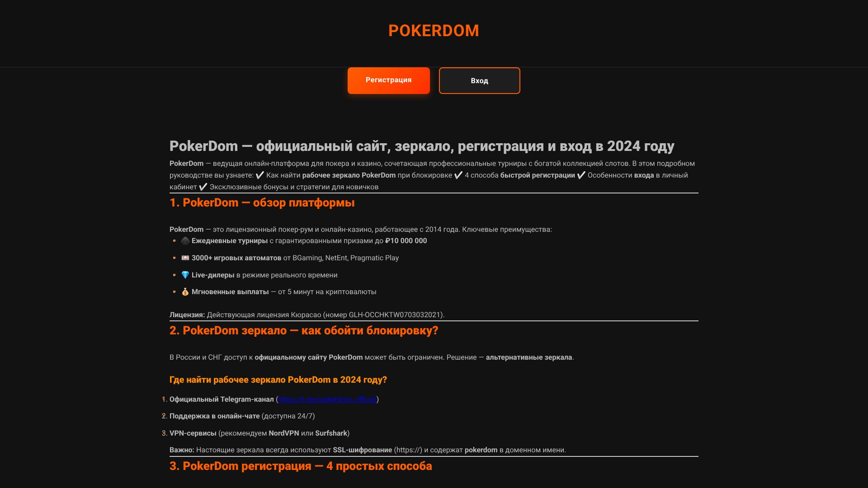The width and height of the screenshot is (868, 488).
Task: Click subheading 'Где найти рабочее зеркало PokerDom в 2024 году?'
Action: pos(278,380)
